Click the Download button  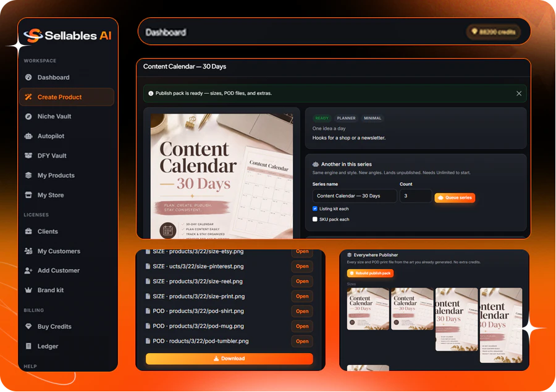(229, 359)
